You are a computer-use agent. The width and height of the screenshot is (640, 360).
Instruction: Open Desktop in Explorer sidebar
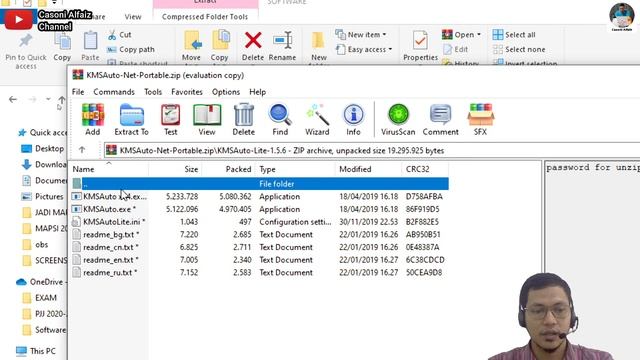pos(43,149)
